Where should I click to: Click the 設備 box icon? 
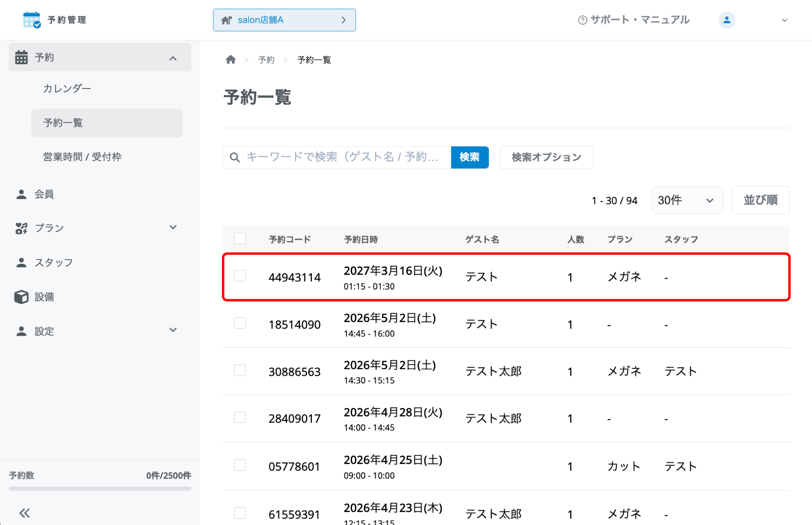tap(21, 297)
